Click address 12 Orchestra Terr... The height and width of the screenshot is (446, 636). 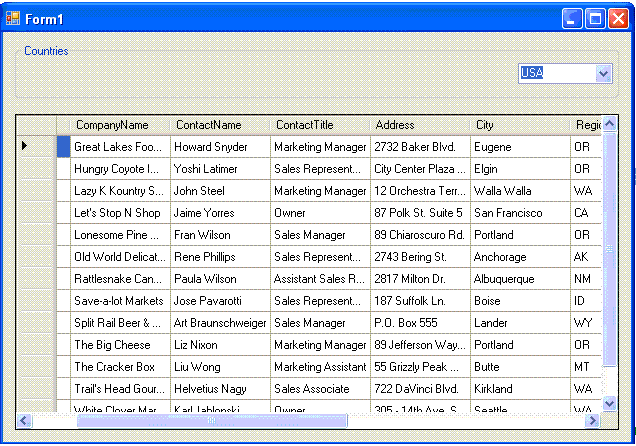419,191
